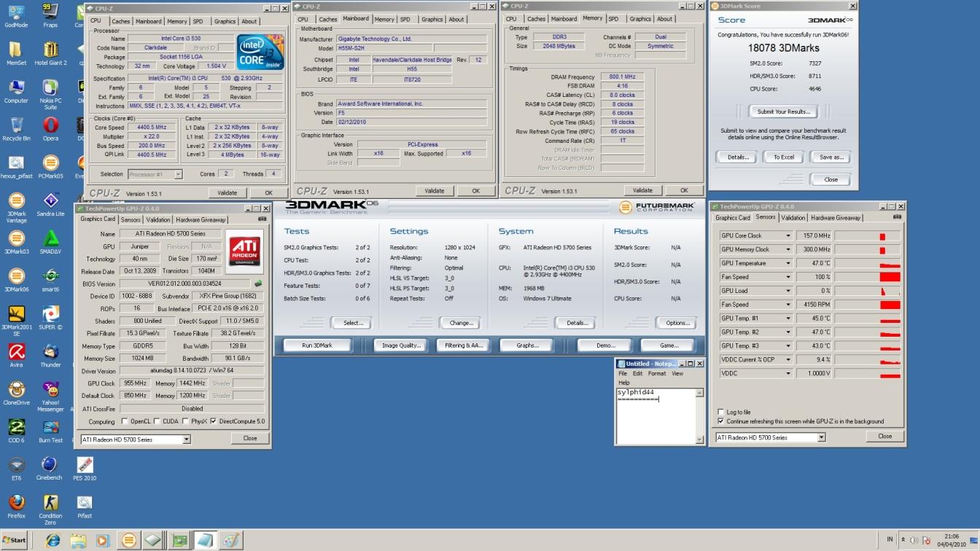
Task: Open the VDDC sensor dropdown
Action: (787, 373)
